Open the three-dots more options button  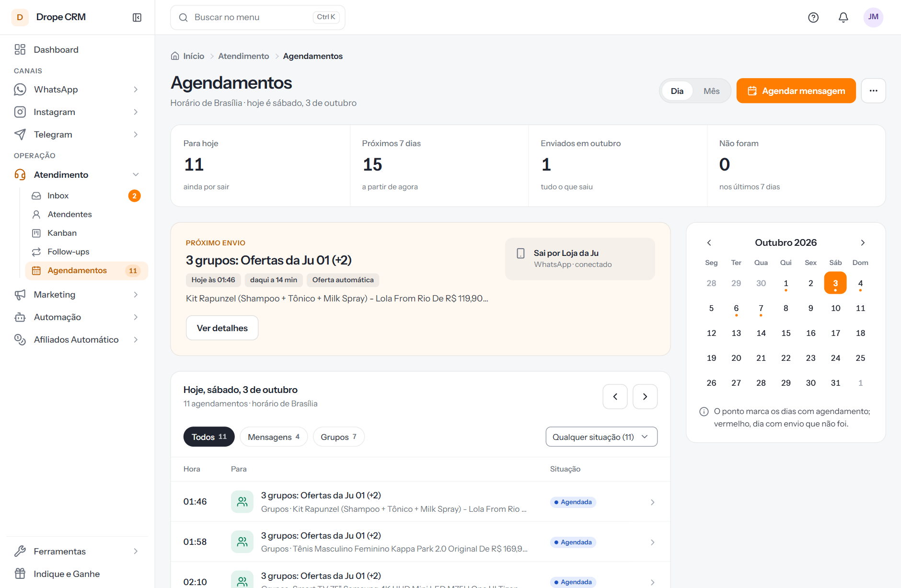click(873, 91)
